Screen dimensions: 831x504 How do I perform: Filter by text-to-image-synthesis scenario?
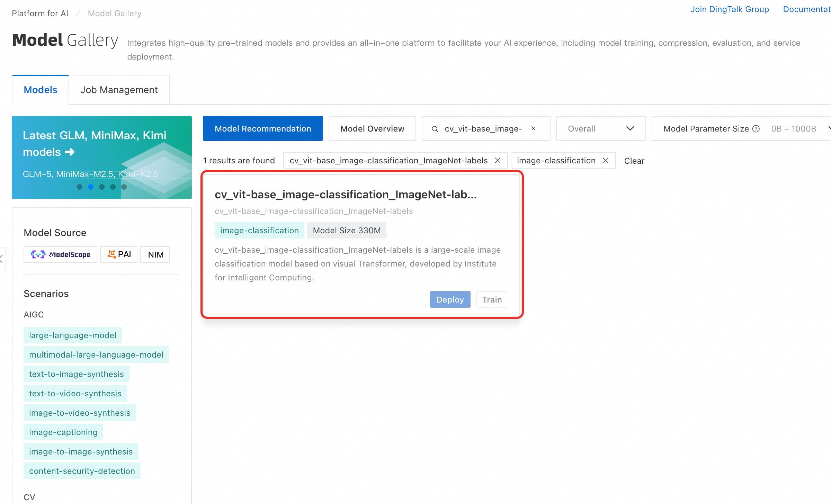coord(77,374)
